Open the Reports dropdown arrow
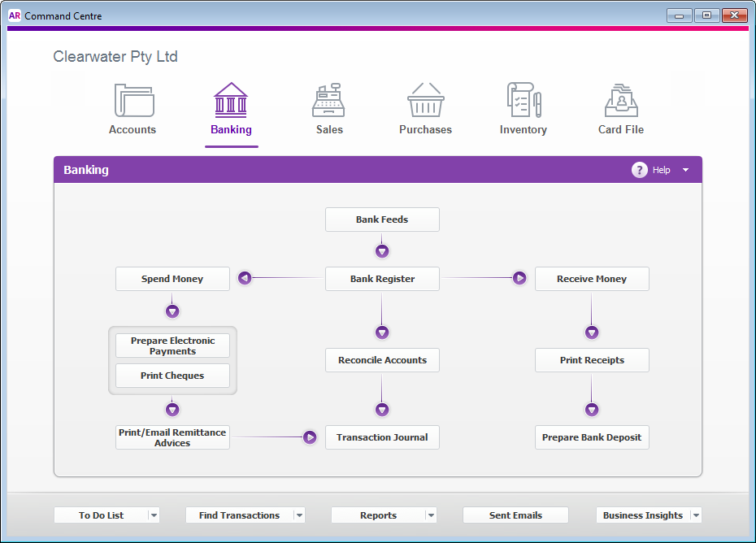Viewport: 756px width, 543px height. pyautogui.click(x=429, y=515)
